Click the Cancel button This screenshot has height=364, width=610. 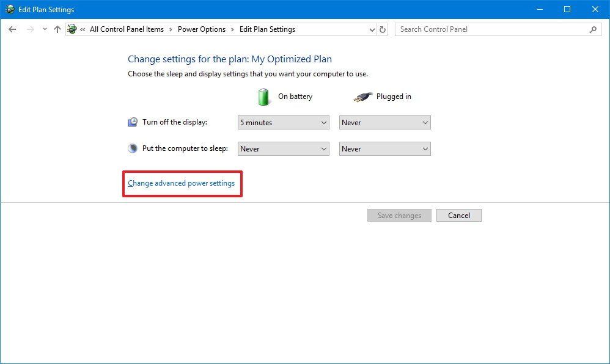(x=458, y=215)
